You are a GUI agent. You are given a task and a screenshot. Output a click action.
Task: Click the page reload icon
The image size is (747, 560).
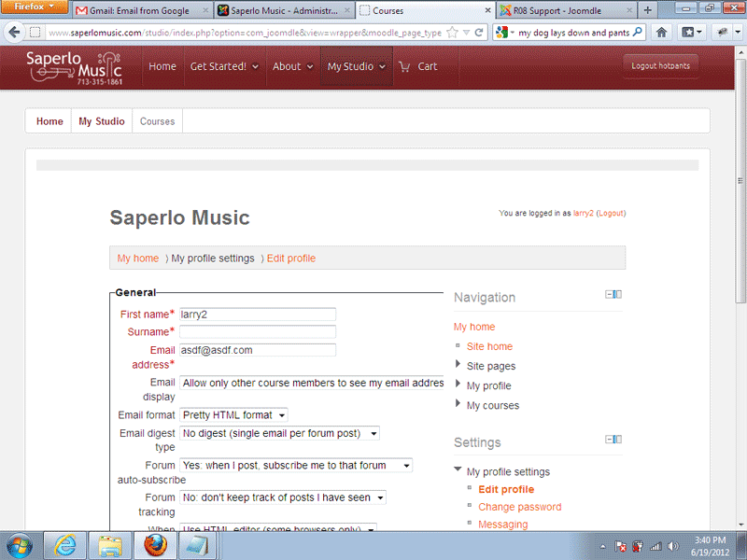tap(479, 32)
